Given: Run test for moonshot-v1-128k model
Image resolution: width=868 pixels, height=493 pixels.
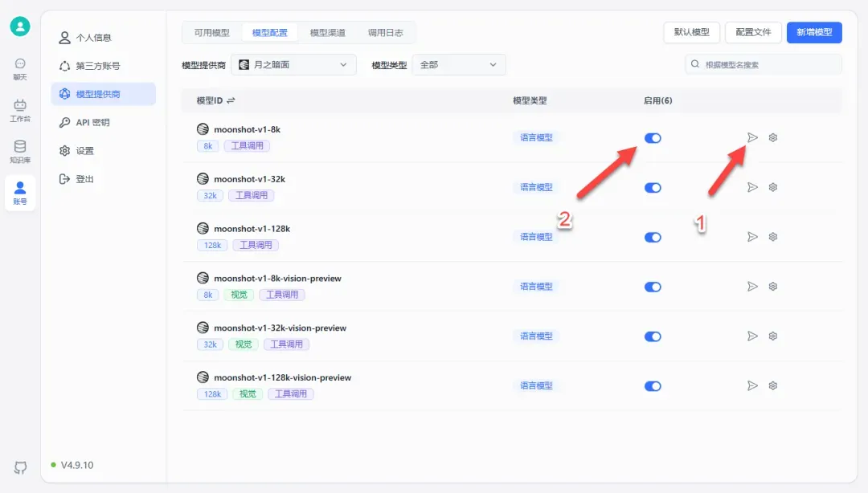Looking at the screenshot, I should pos(752,237).
